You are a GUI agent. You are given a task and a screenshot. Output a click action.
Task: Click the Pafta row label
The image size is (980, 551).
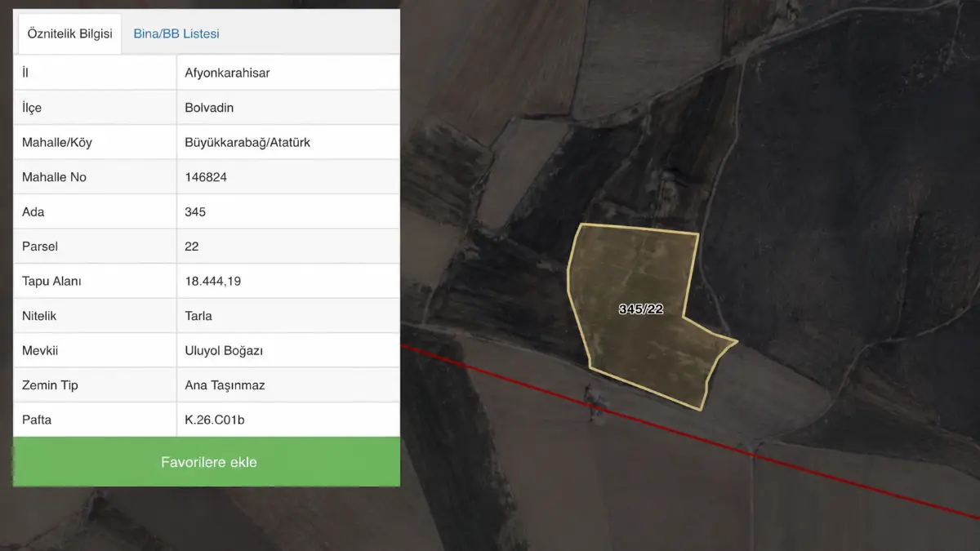pos(95,420)
